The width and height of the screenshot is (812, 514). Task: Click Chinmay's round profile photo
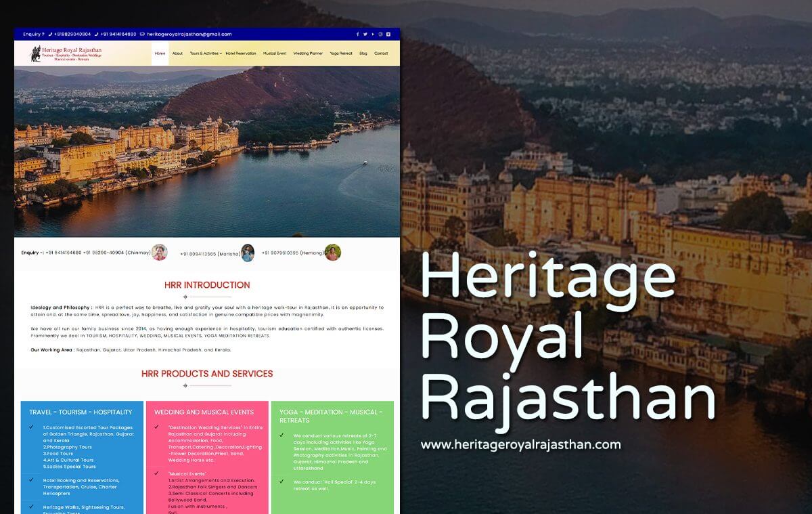[160, 253]
